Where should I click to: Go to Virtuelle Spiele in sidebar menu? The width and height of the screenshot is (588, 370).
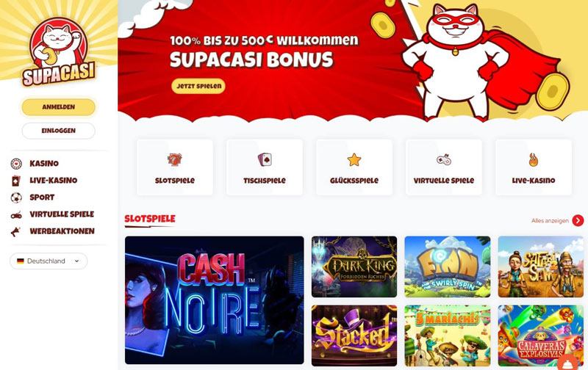coord(62,214)
